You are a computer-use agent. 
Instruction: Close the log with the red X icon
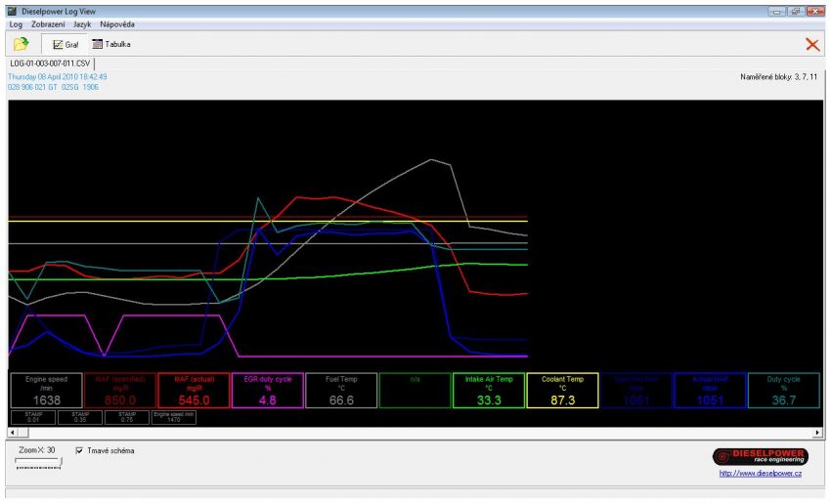[x=811, y=44]
